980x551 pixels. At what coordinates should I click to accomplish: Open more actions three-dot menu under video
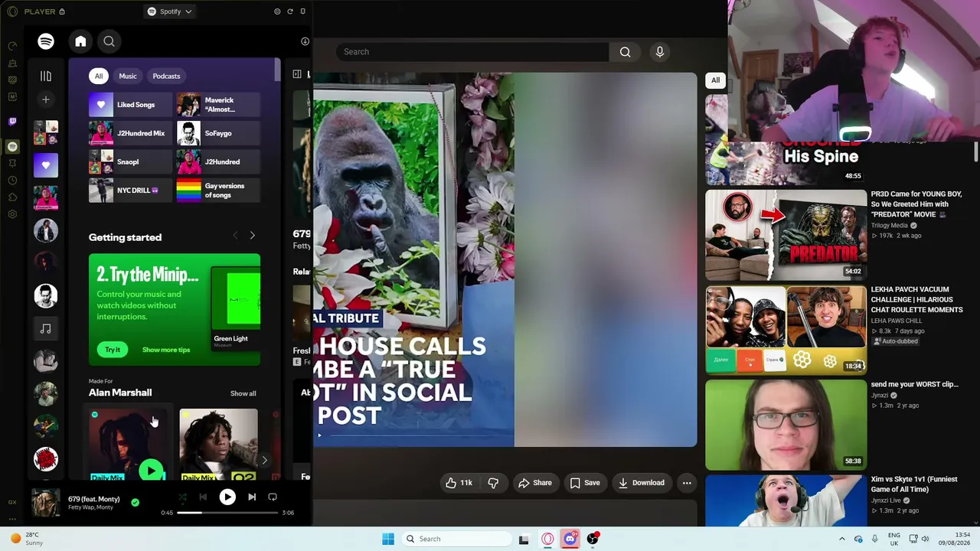pyautogui.click(x=687, y=483)
